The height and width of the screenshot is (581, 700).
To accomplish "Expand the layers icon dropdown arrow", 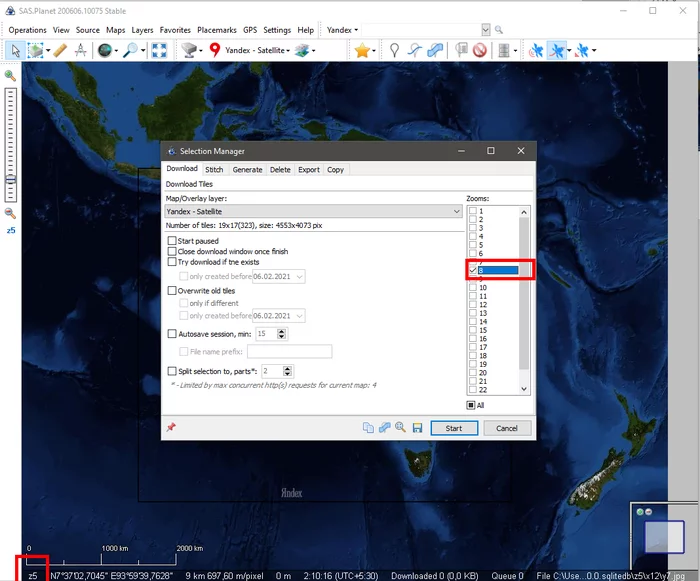I will point(313,50).
